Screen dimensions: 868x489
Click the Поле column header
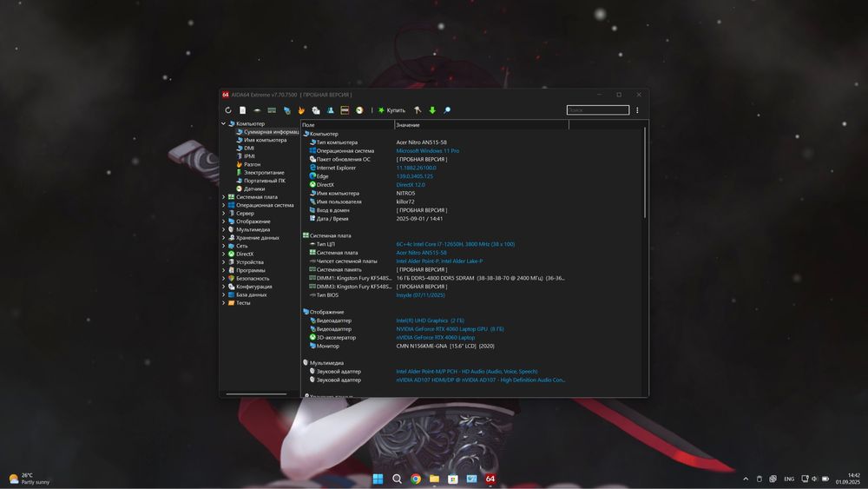[348, 125]
